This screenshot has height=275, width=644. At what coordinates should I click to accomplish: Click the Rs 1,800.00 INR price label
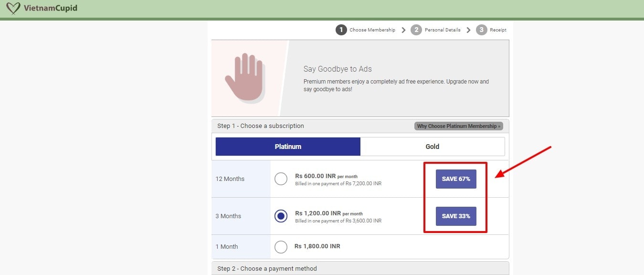pyautogui.click(x=318, y=246)
